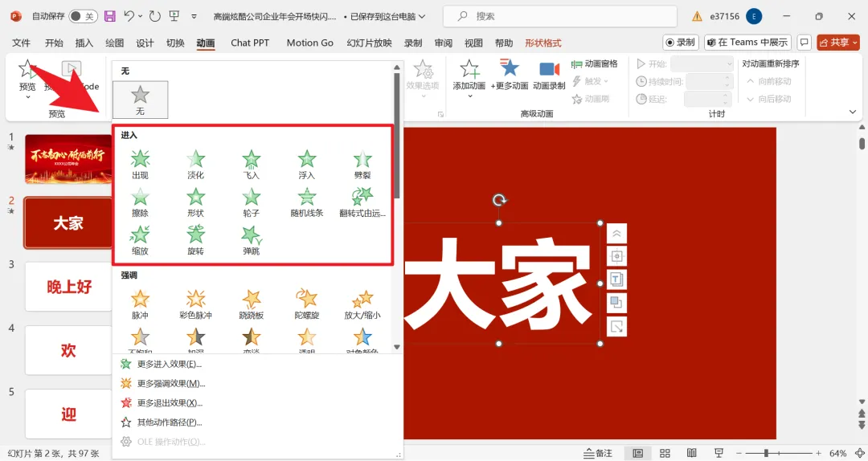Select the 无 (none) animation option
The height and width of the screenshot is (461, 868).
point(140,100)
